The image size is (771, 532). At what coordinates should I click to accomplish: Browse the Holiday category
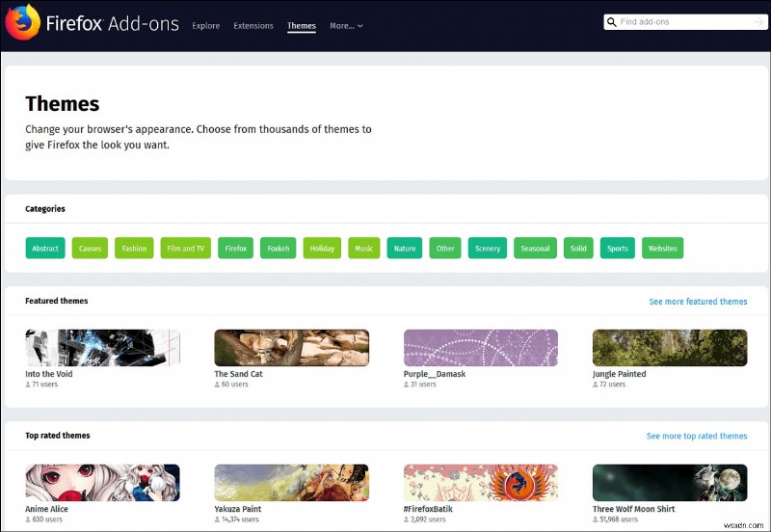click(x=322, y=249)
